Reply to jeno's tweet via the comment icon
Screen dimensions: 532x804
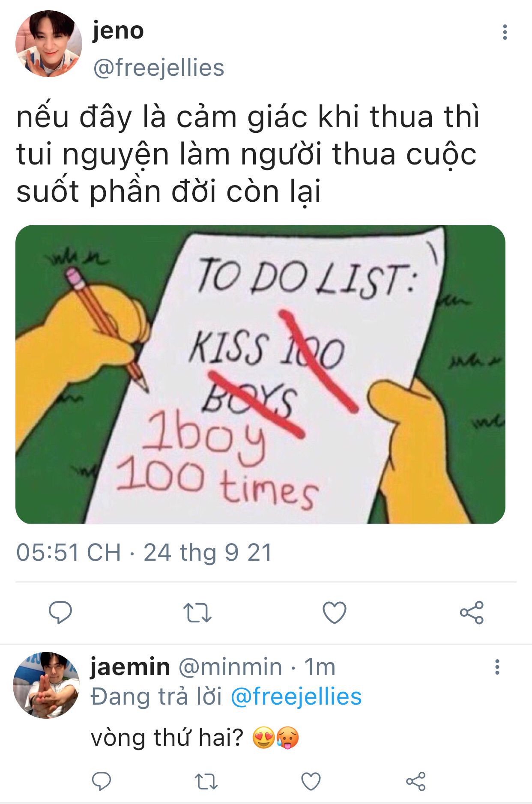60,612
